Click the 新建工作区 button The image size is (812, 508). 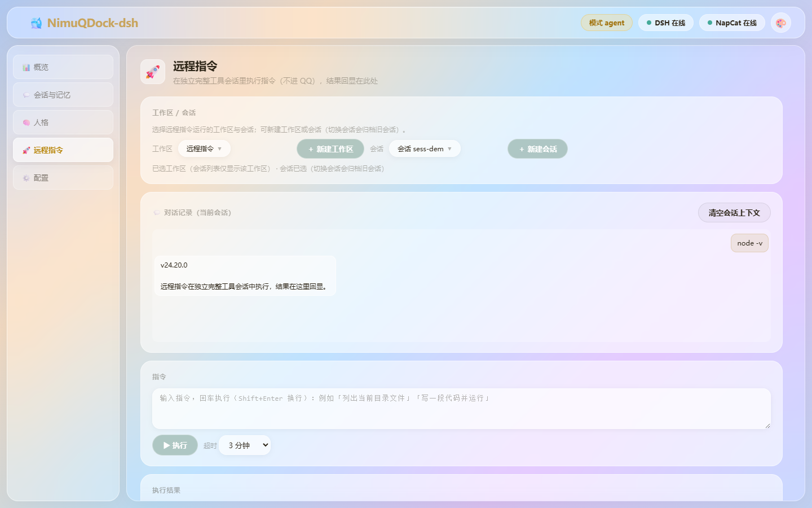[330, 149]
